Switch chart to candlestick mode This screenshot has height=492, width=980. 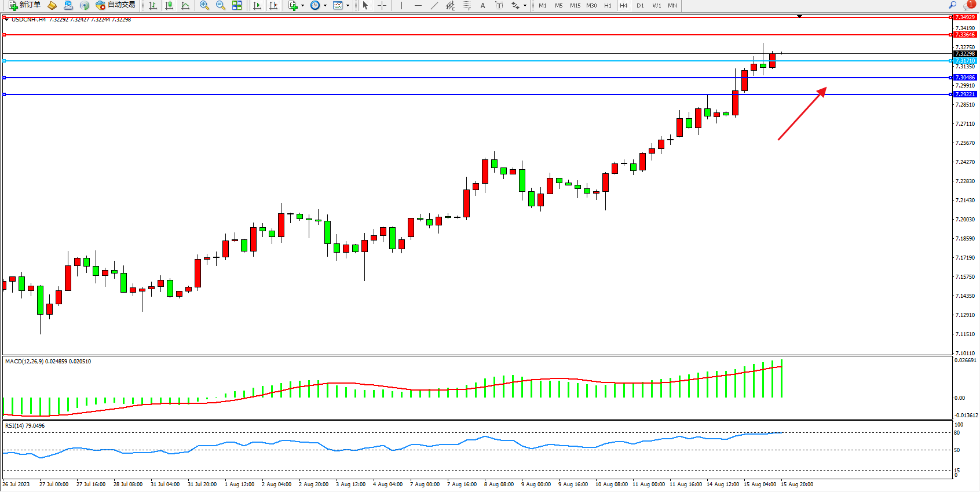click(169, 5)
